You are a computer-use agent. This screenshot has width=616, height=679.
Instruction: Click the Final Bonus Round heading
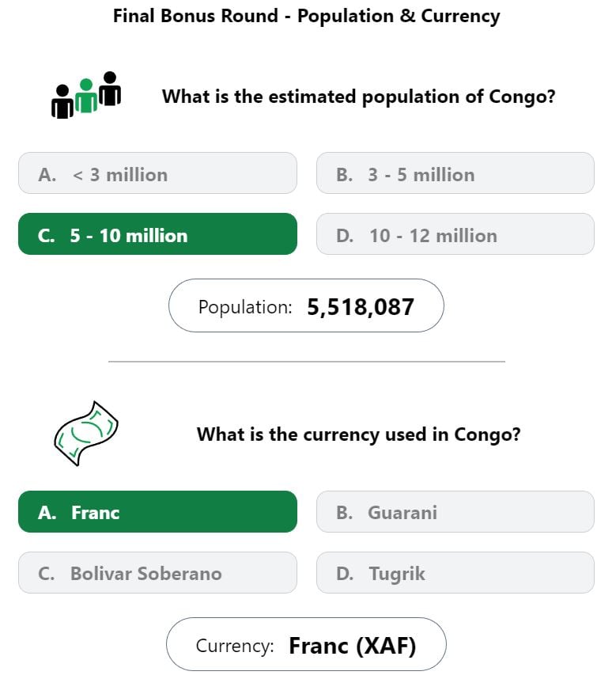306,16
